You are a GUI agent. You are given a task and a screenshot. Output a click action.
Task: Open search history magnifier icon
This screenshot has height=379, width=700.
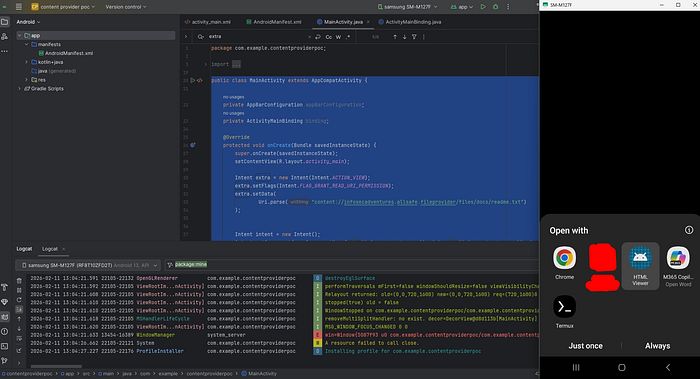click(200, 37)
